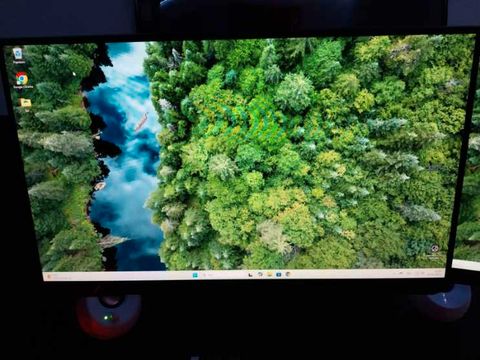Select the Recycle Bin desktop icon
The height and width of the screenshot is (360, 480).
tap(18, 53)
